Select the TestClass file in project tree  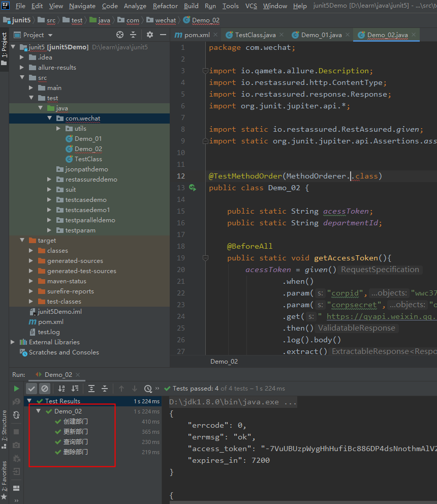tap(88, 159)
